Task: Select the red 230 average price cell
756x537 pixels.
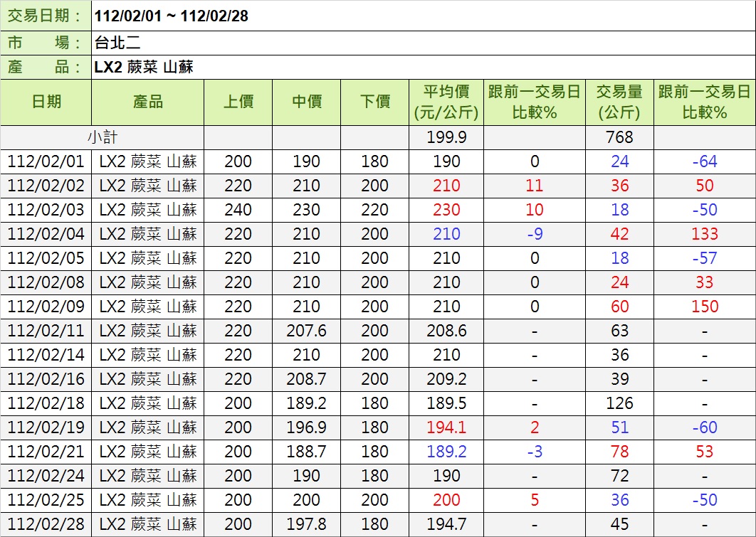Action: [x=446, y=210]
